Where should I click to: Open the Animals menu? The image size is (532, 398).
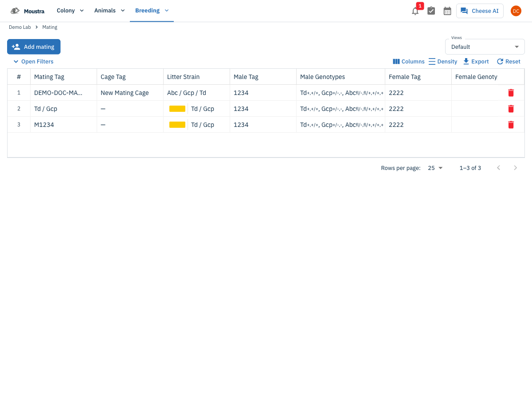(110, 11)
